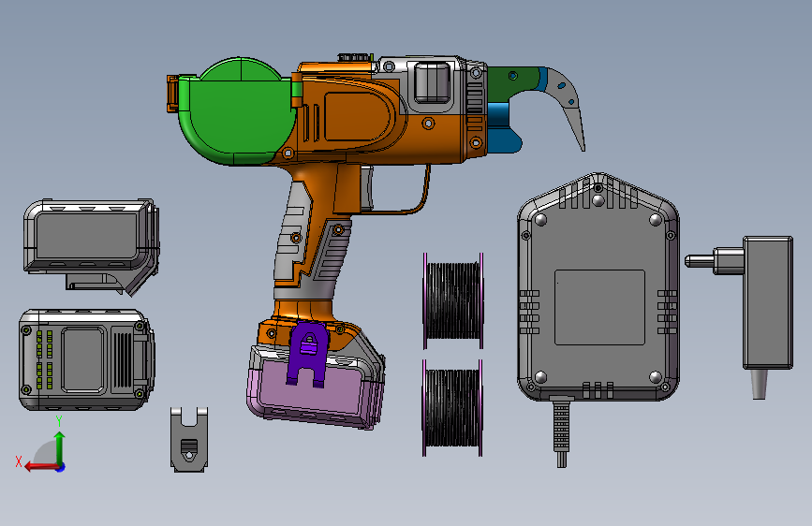Click the large gray battery charger body
812x526 pixels.
pyautogui.click(x=598, y=243)
